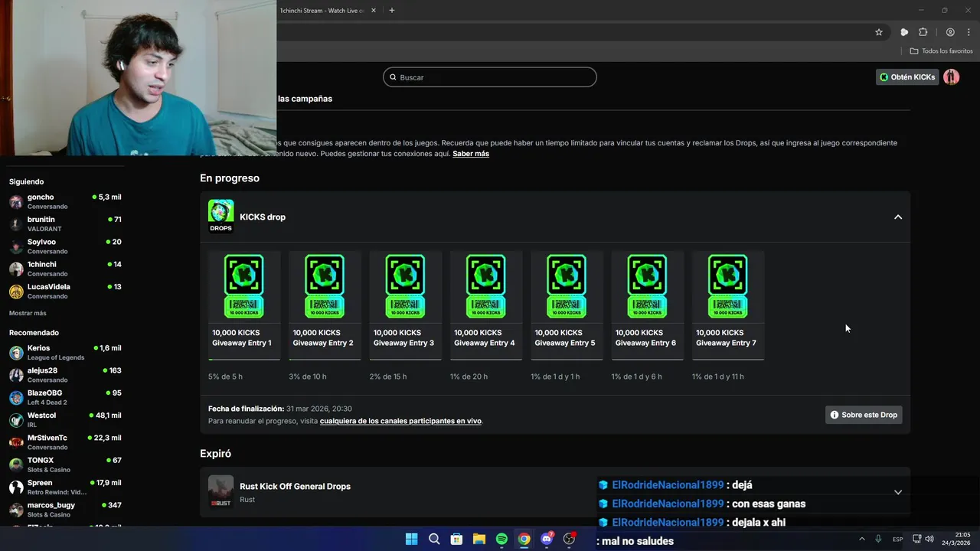Image resolution: width=980 pixels, height=551 pixels.
Task: Open Spreen's Retro Rewind channel
Action: coord(65,487)
